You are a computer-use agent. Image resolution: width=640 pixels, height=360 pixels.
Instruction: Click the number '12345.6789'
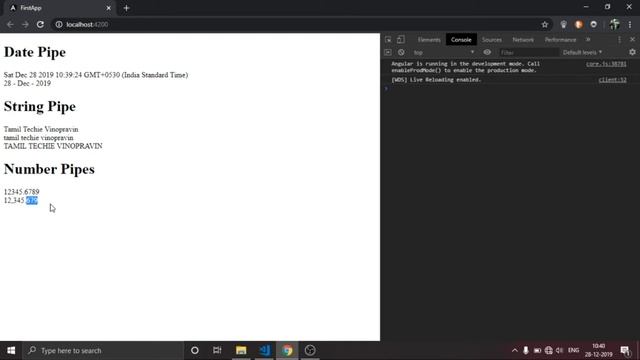click(22, 192)
